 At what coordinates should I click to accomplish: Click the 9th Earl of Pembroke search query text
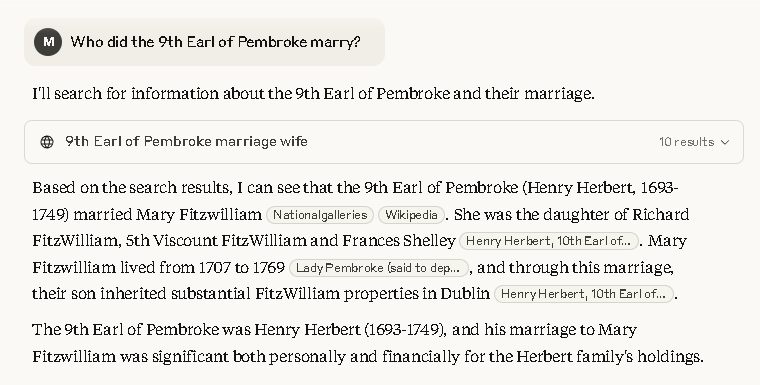pyautogui.click(x=187, y=142)
